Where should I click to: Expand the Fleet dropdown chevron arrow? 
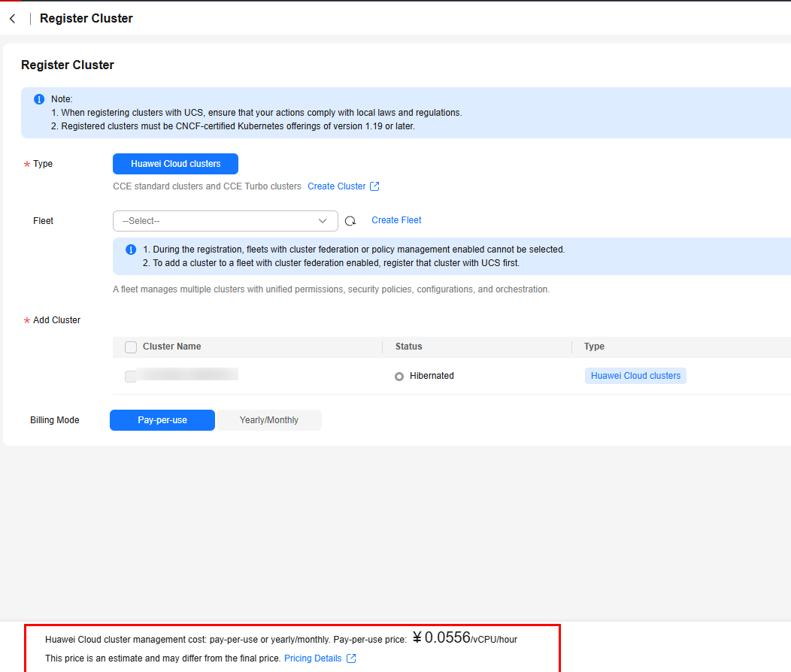(323, 221)
